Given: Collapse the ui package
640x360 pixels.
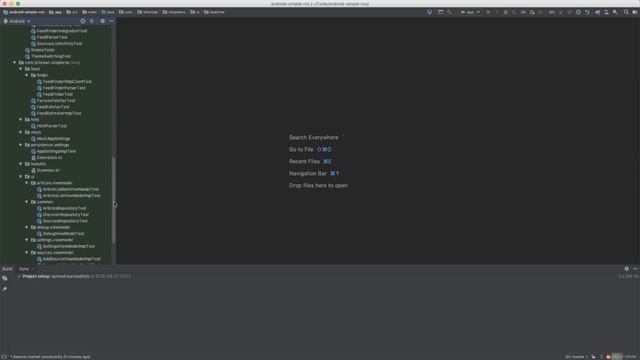Looking at the screenshot, I should 21,176.
